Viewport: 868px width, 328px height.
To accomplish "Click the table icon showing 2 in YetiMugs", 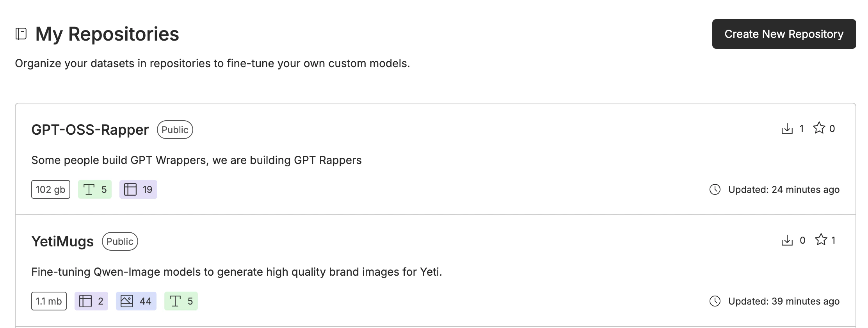I will [x=85, y=301].
